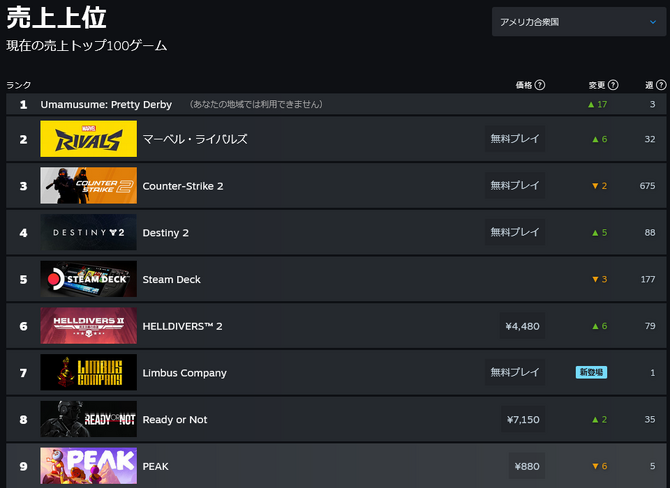The image size is (670, 488).
Task: Select the PEAK game thumbnail
Action: 88,466
